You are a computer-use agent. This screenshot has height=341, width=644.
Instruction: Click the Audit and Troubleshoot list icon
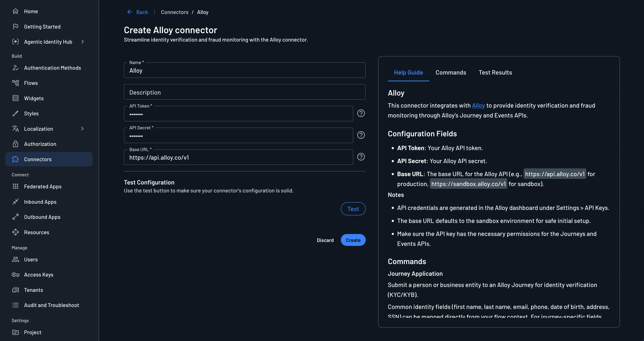pyautogui.click(x=16, y=305)
